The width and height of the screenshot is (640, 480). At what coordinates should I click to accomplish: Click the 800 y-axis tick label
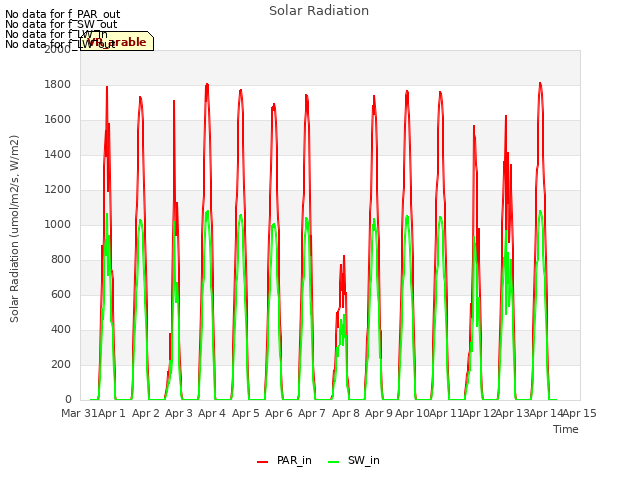61,260
